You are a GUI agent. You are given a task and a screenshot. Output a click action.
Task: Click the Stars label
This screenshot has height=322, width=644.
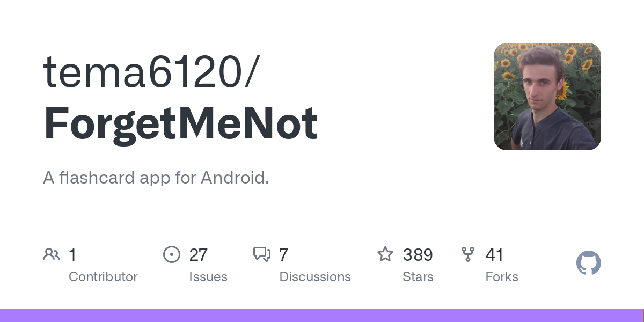(418, 277)
